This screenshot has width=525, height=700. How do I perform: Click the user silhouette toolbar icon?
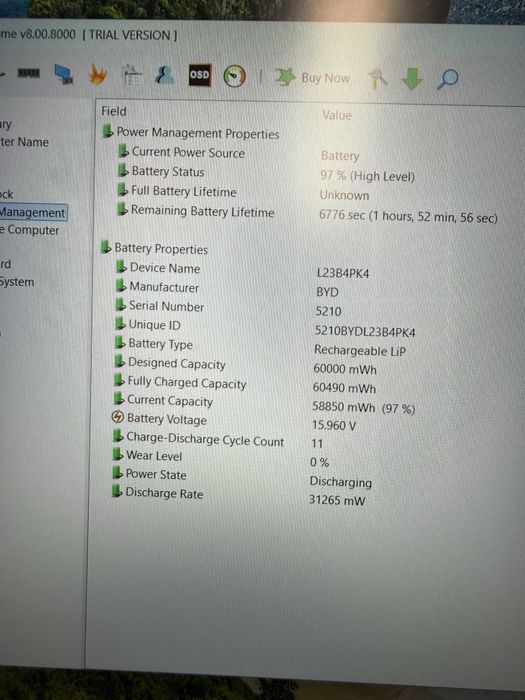coord(165,75)
